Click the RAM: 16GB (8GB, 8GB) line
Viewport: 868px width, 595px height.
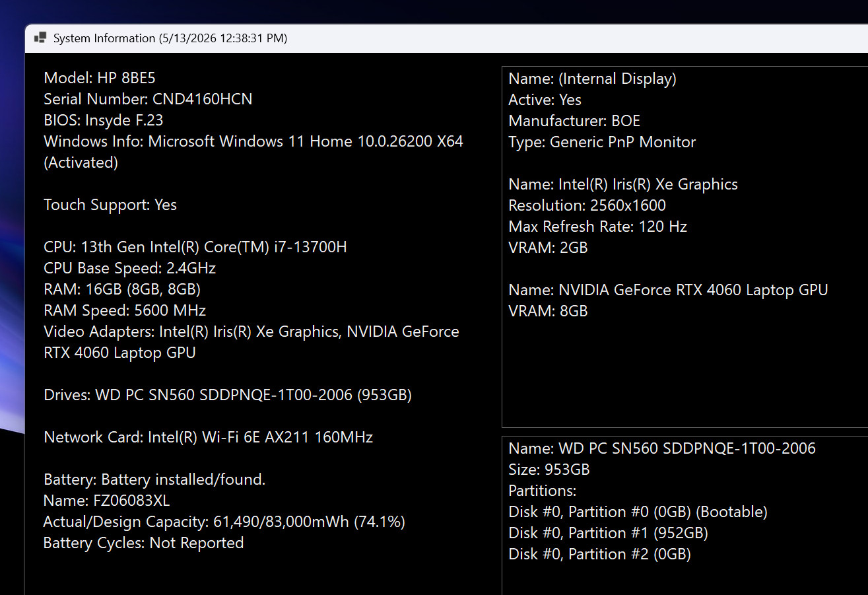click(122, 289)
